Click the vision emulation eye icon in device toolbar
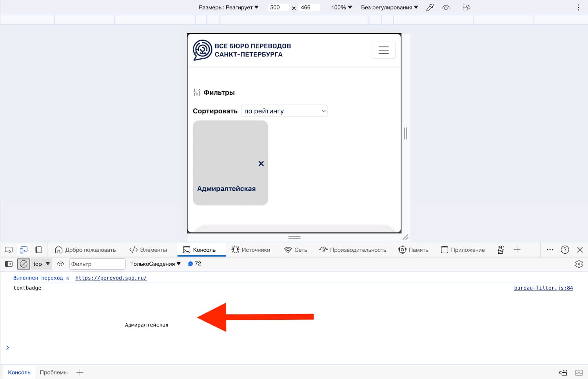This screenshot has width=588, height=379. click(x=446, y=7)
